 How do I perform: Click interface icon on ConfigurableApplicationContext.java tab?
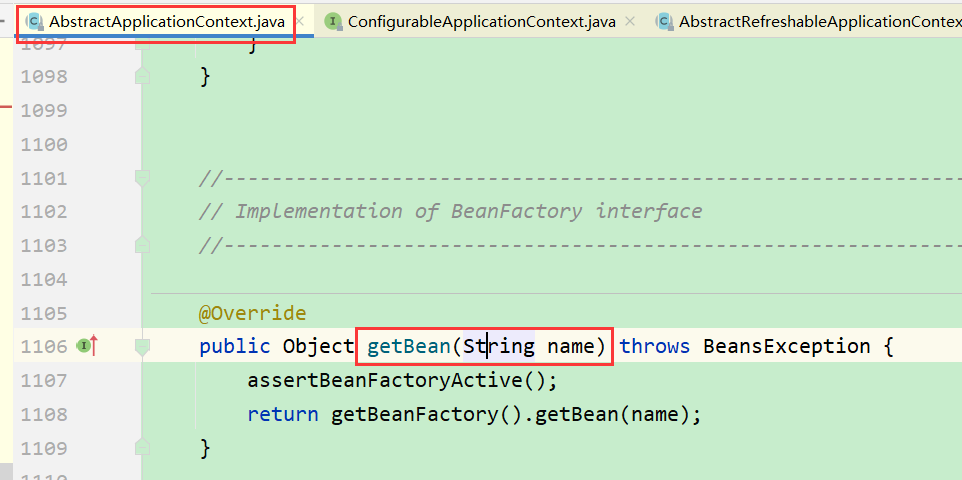pyautogui.click(x=333, y=22)
